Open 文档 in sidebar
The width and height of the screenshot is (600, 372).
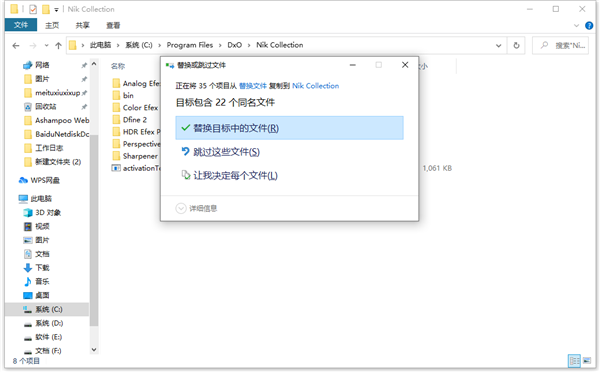point(42,254)
